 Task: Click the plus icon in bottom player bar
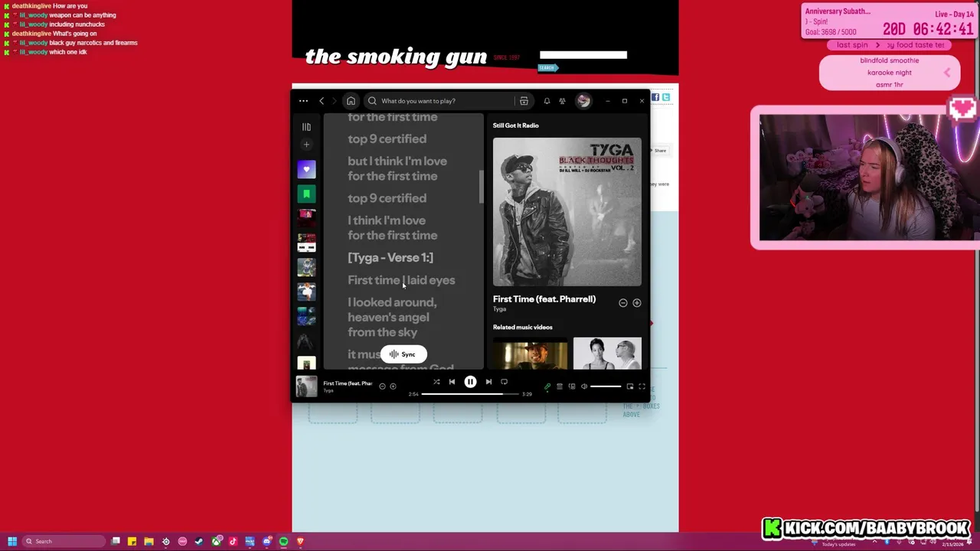pyautogui.click(x=393, y=386)
